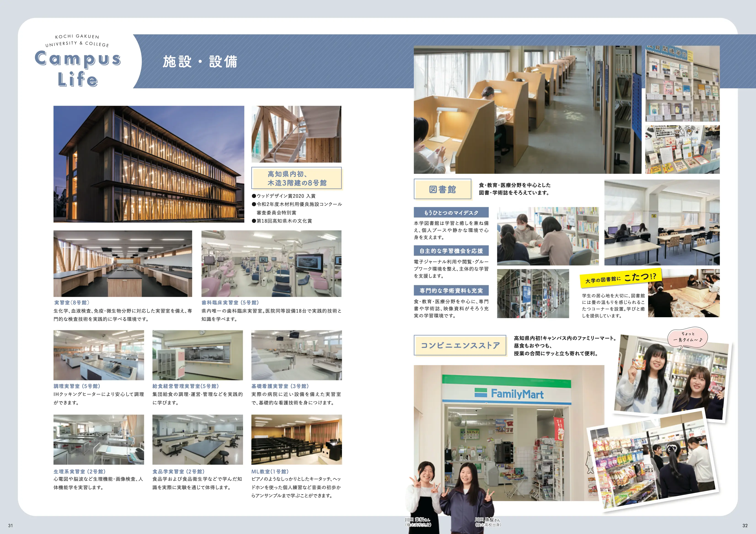The width and height of the screenshot is (756, 534).
Task: Click the 実習室(8号館) caption heading
Action: pyautogui.click(x=72, y=302)
